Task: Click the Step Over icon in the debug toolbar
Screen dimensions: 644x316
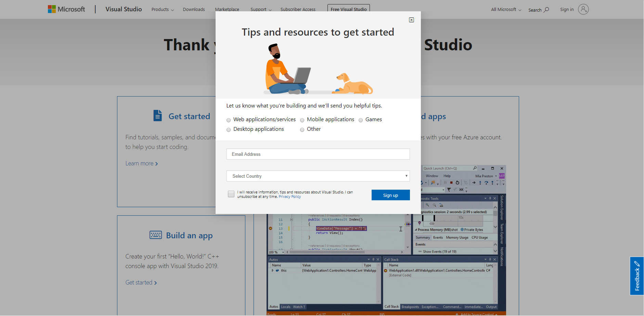Action: [486, 183]
